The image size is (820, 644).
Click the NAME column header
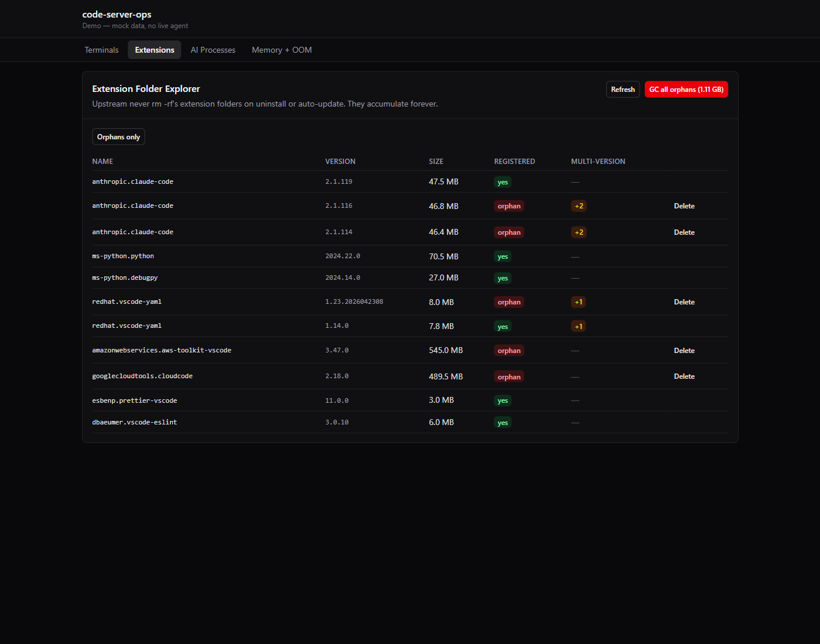tap(102, 162)
